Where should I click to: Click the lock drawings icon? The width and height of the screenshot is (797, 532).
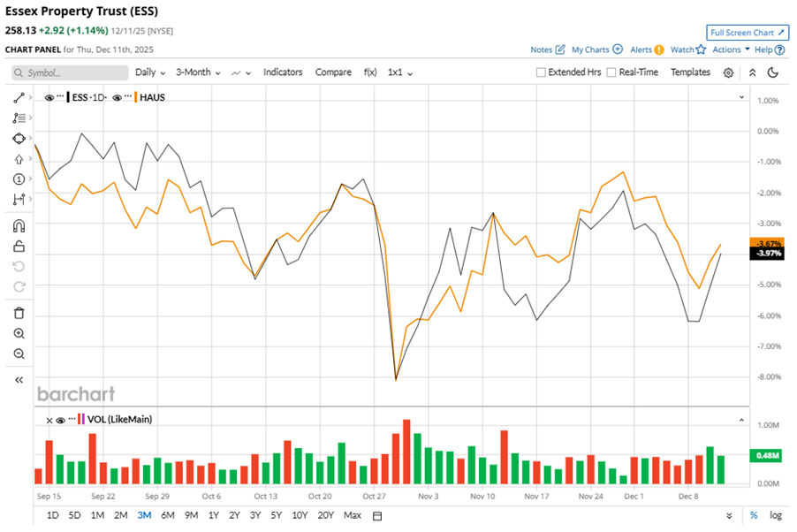[x=19, y=247]
